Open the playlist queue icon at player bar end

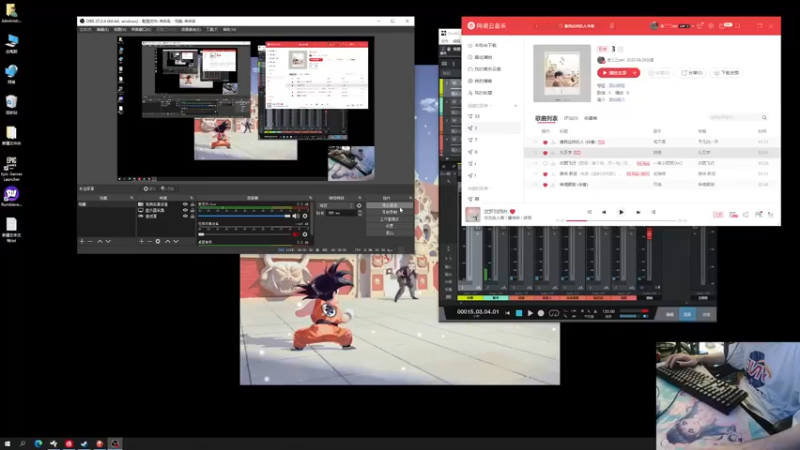771,215
